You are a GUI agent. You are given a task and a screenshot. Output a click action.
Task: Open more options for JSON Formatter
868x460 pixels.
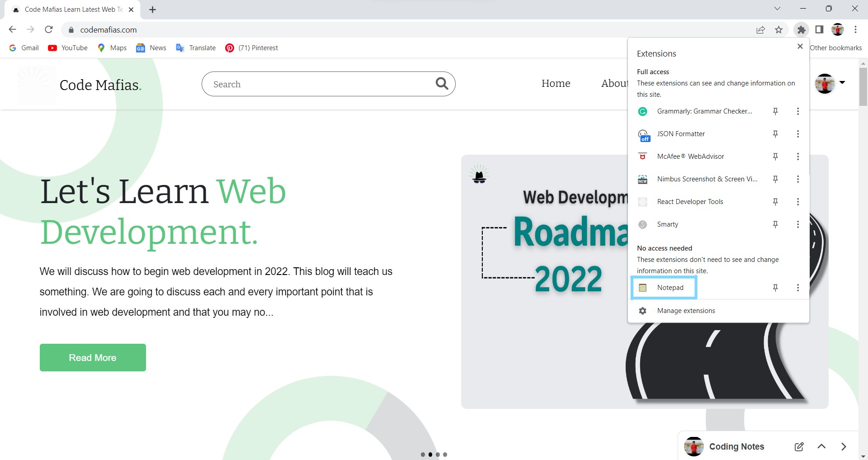(x=798, y=134)
